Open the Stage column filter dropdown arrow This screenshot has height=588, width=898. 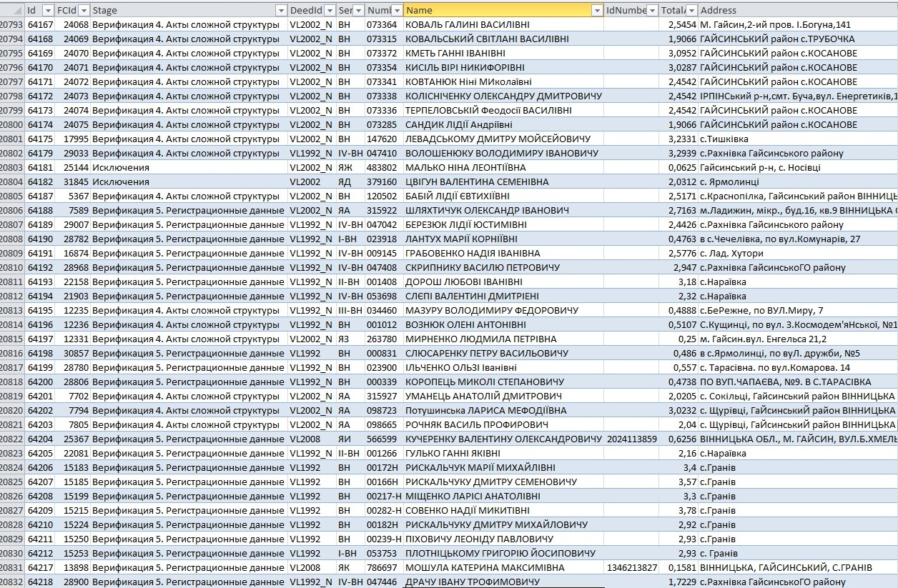281,11
